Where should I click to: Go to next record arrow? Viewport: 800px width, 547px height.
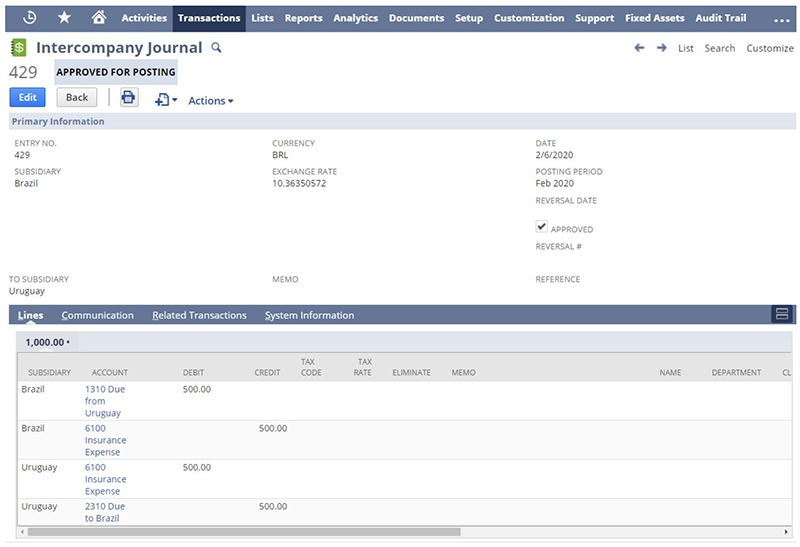tap(662, 48)
